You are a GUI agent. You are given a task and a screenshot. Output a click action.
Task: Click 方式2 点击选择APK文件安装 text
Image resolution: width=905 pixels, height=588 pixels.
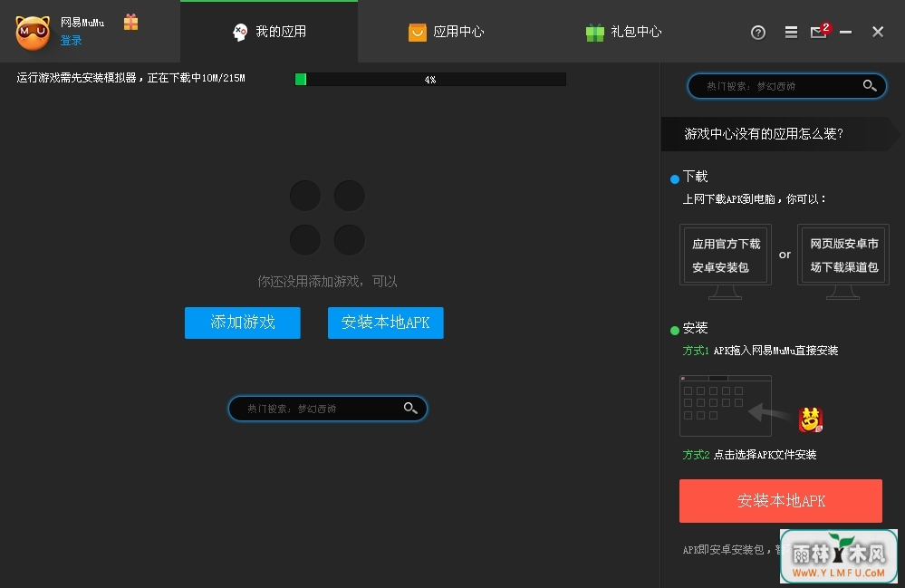[749, 455]
